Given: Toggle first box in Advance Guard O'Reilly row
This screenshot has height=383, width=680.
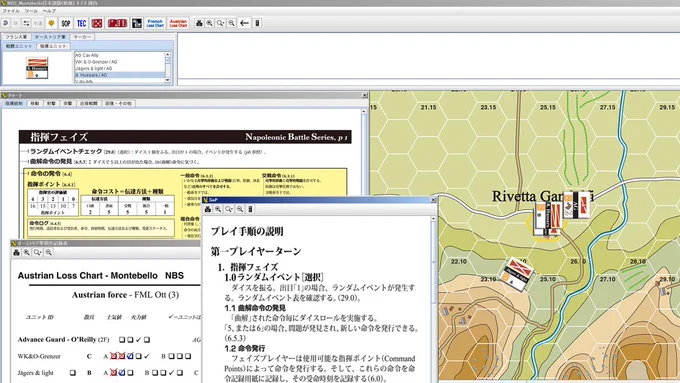Looking at the screenshot, I should (122, 340).
